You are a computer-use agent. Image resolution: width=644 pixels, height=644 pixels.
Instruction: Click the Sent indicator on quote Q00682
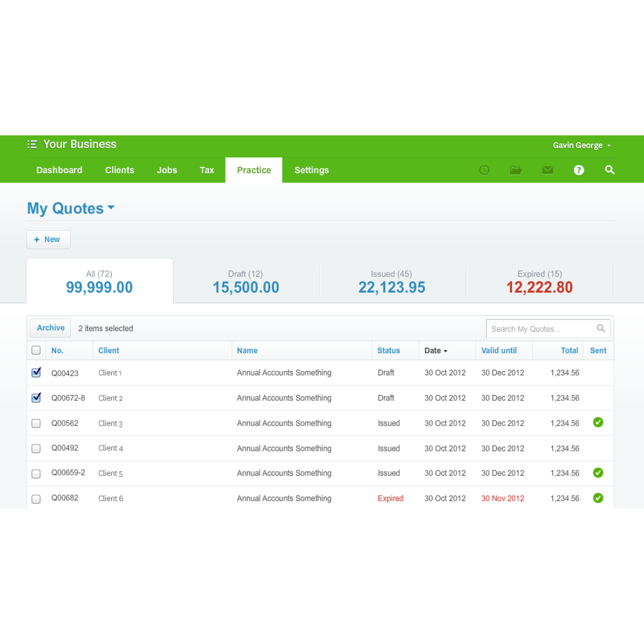click(x=598, y=498)
